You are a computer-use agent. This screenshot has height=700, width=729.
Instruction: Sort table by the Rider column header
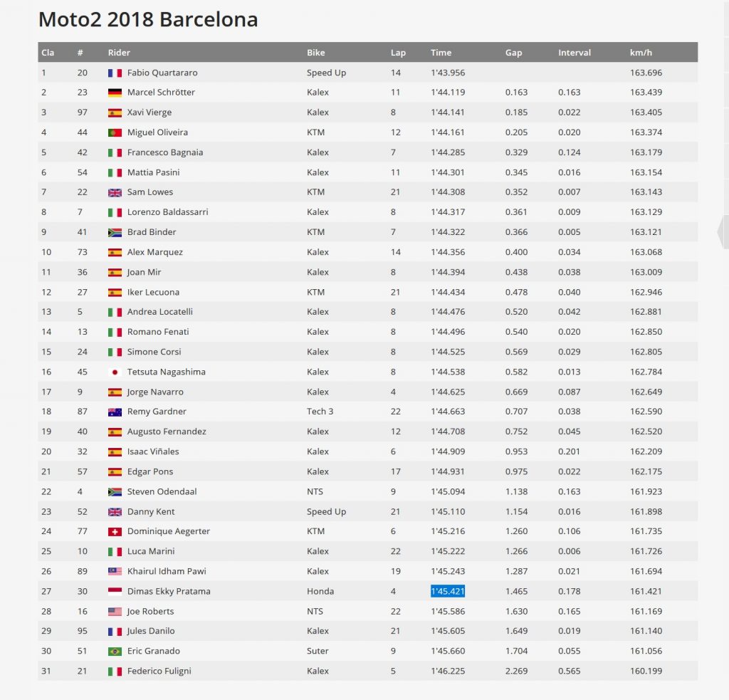[119, 53]
